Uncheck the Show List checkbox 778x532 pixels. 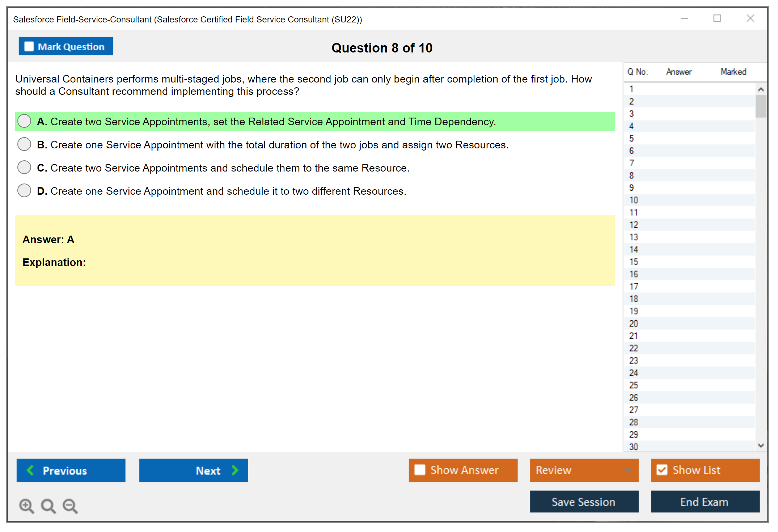pos(662,470)
